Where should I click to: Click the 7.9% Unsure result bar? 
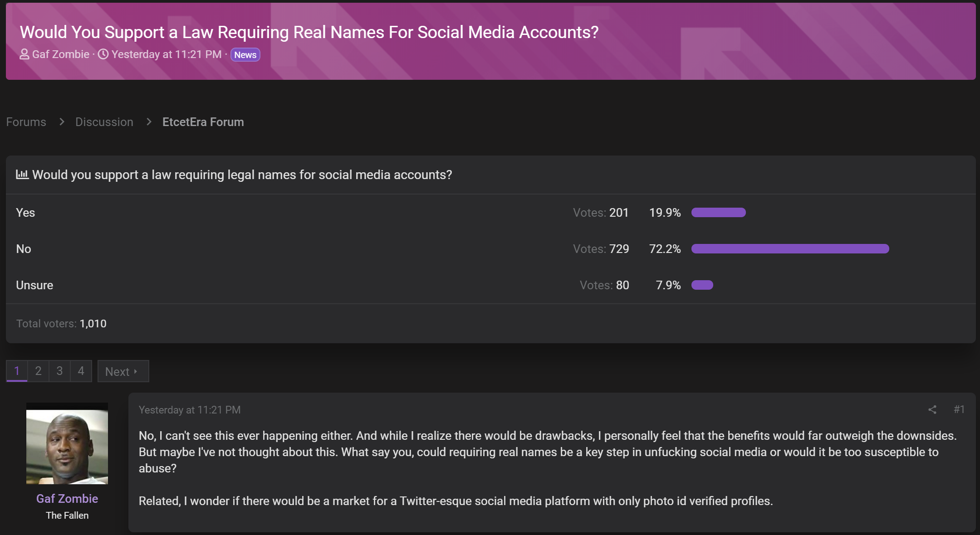pos(702,285)
